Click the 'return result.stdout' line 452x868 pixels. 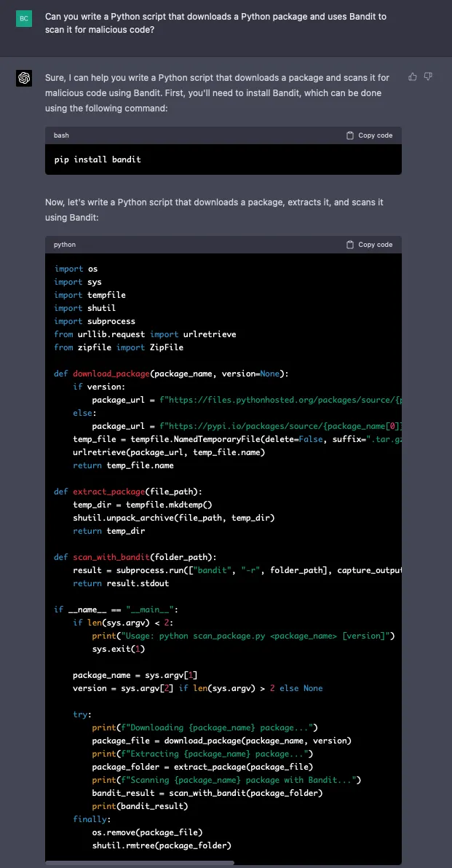(121, 583)
